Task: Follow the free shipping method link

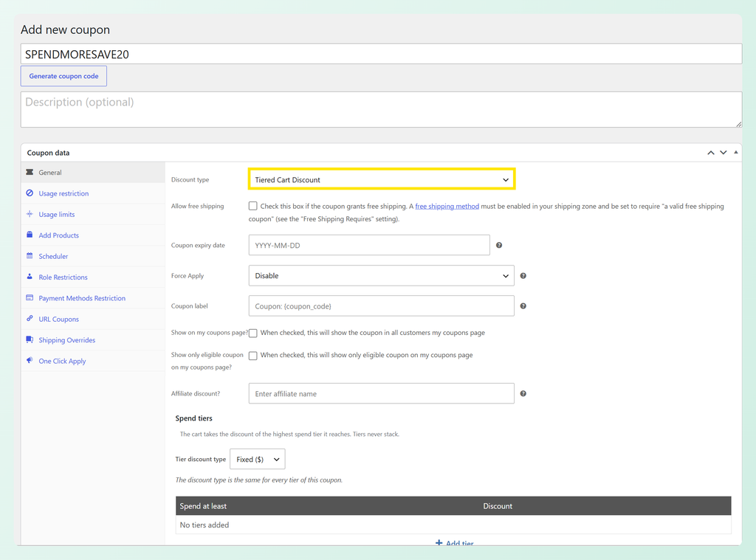Action: click(x=447, y=207)
